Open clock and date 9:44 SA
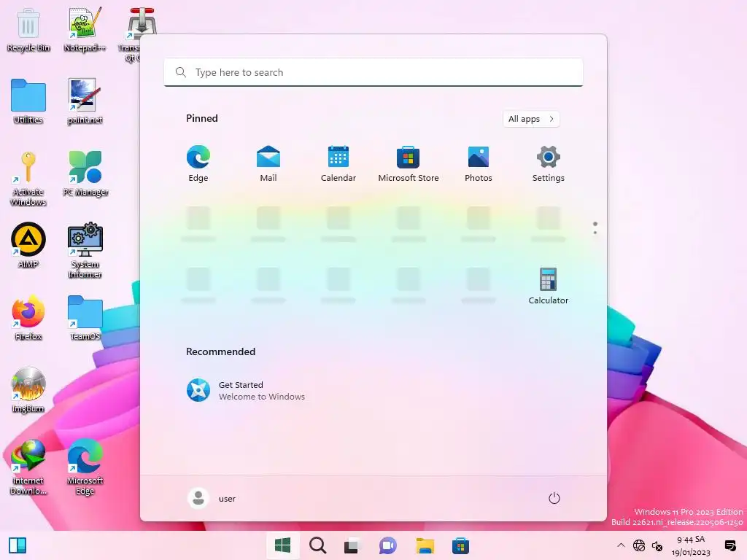747x560 pixels. coord(691,545)
